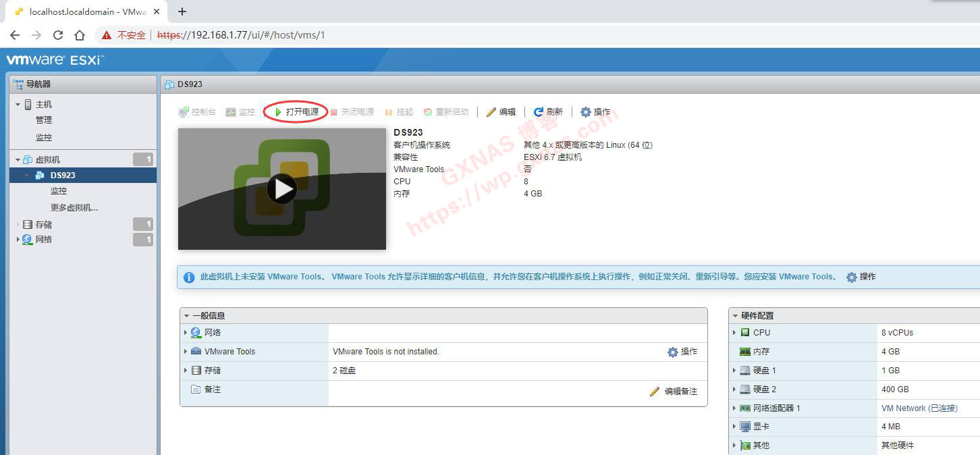Open Manage (管理) under Host
The image size is (980, 455).
coord(44,120)
